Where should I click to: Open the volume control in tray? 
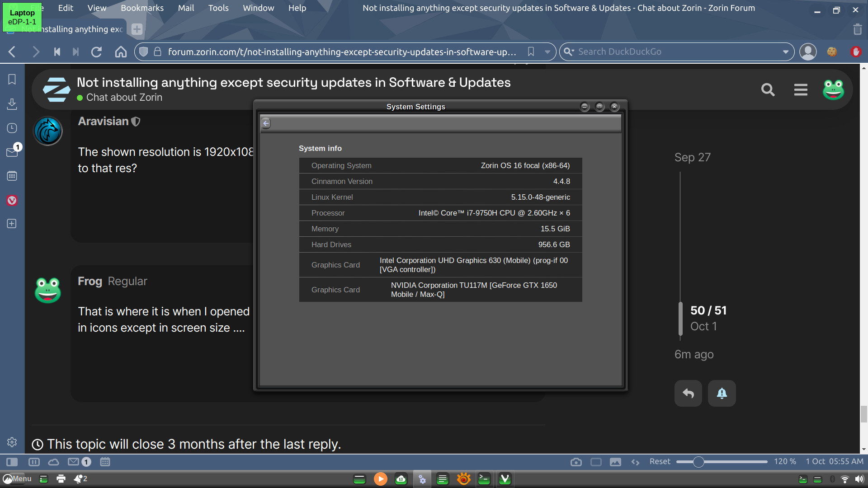859,479
